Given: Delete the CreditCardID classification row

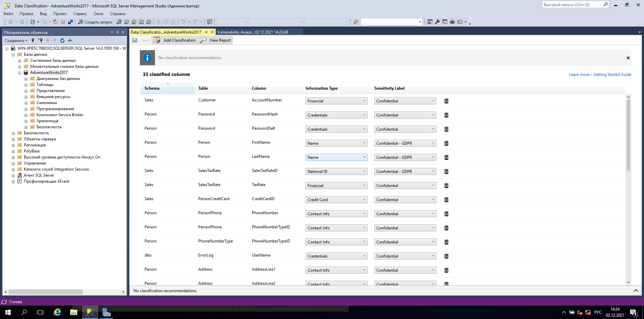Looking at the screenshot, I should [x=446, y=200].
